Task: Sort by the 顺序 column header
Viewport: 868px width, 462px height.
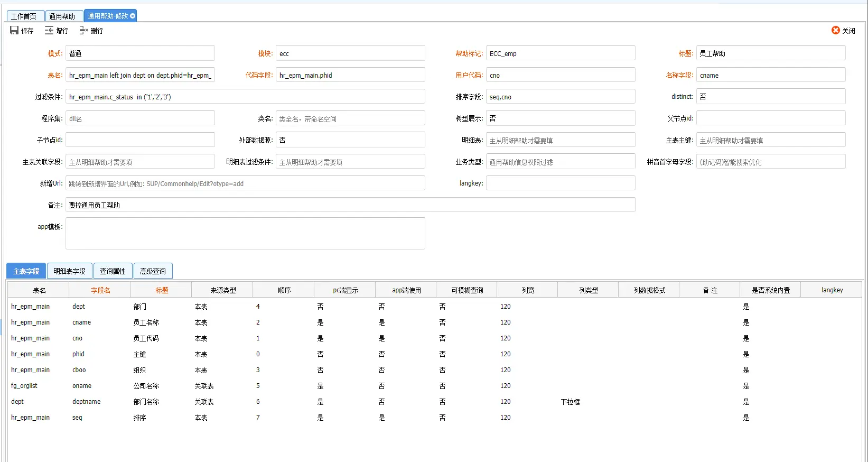Action: point(284,290)
